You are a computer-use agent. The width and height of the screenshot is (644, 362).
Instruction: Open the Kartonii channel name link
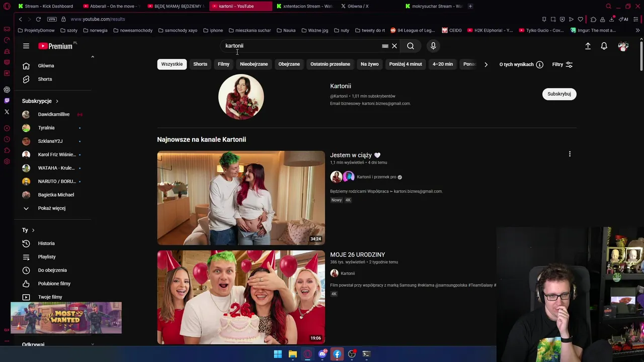(x=341, y=86)
